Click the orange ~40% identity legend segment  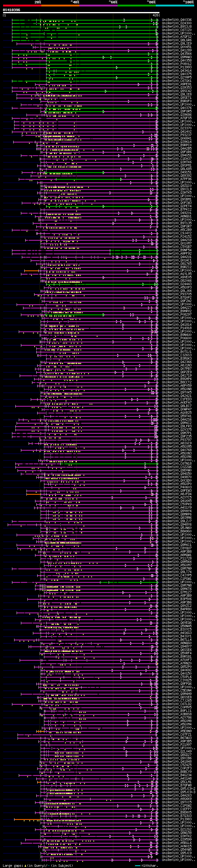pyautogui.click(x=60, y=6)
